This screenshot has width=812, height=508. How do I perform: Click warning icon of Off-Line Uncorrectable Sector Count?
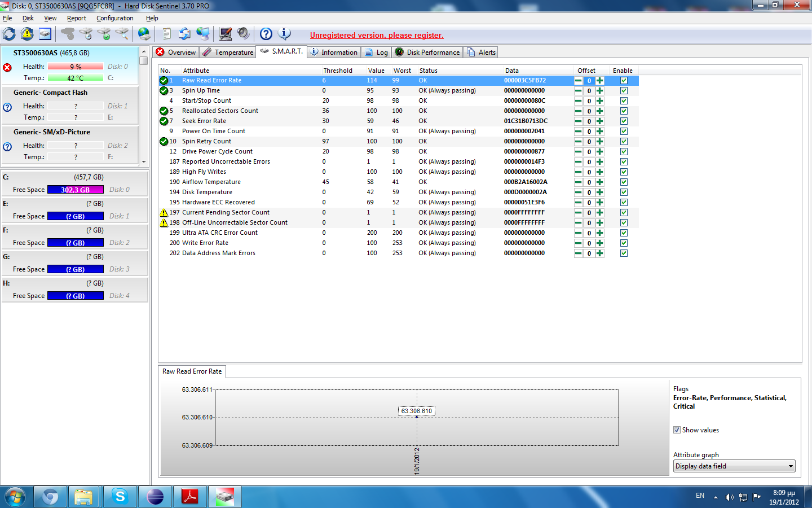click(164, 222)
